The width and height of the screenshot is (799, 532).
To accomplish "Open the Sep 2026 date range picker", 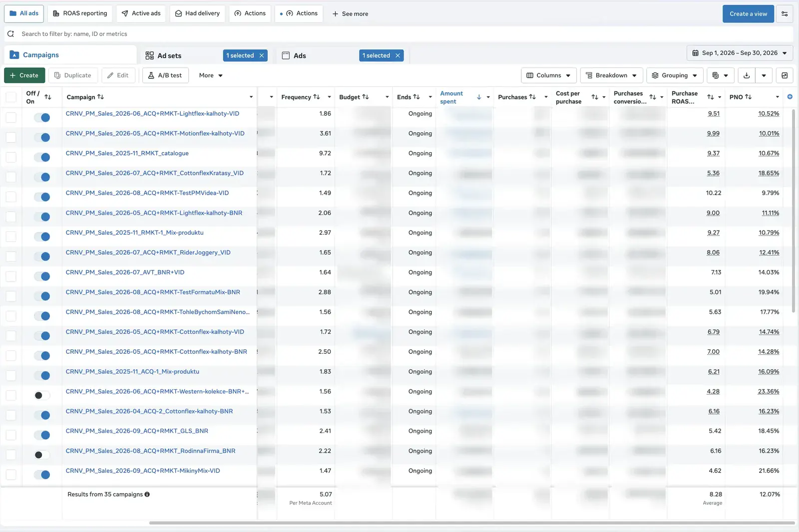I will [740, 53].
